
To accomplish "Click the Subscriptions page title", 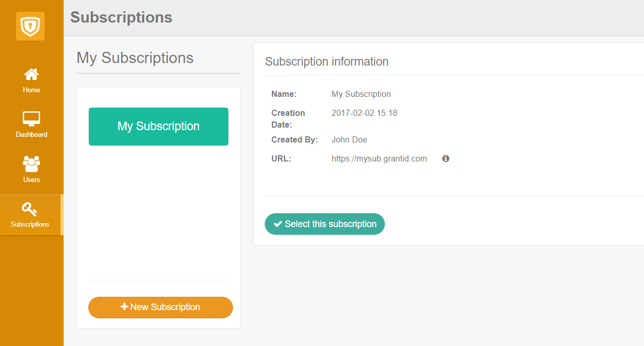I will click(x=121, y=17).
